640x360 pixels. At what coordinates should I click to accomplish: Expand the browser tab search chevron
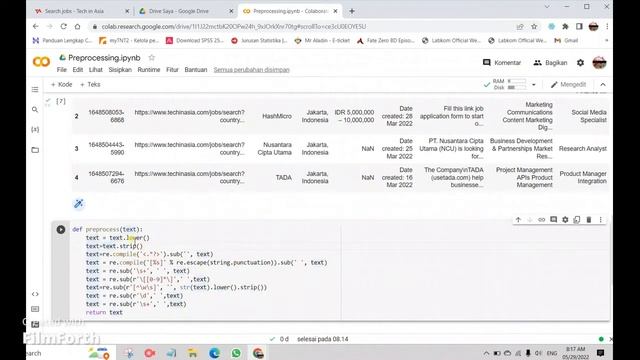[547, 7]
